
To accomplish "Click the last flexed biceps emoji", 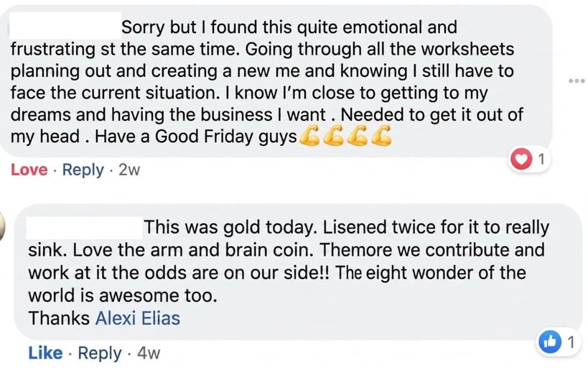I will pyautogui.click(x=381, y=137).
